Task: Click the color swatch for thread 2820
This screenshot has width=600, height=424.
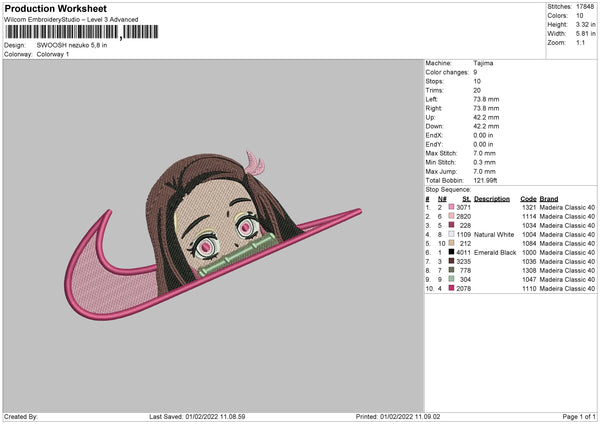Action: coord(451,216)
